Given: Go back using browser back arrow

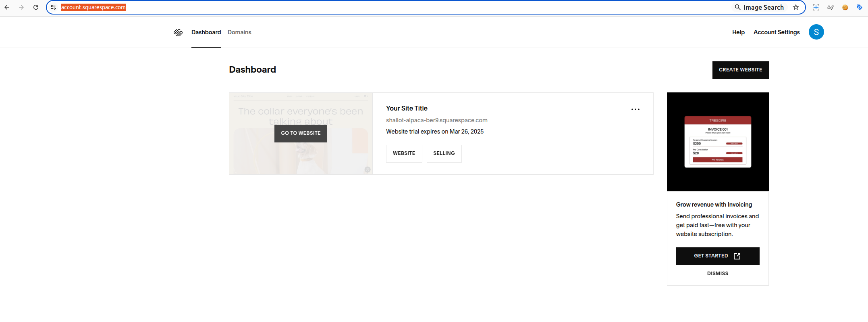Looking at the screenshot, I should pos(7,7).
